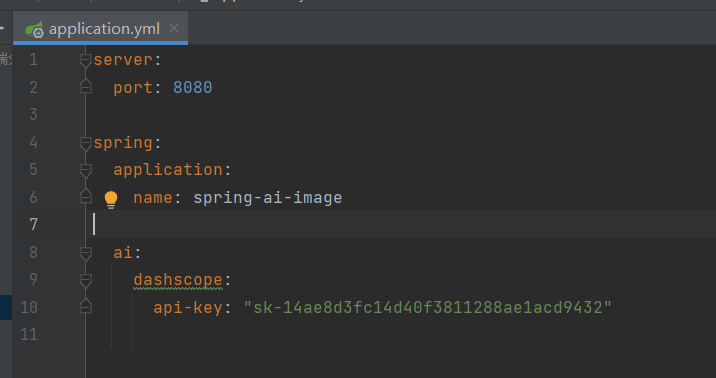Select the application.yml editor tab
716x378 pixels.
click(x=100, y=28)
